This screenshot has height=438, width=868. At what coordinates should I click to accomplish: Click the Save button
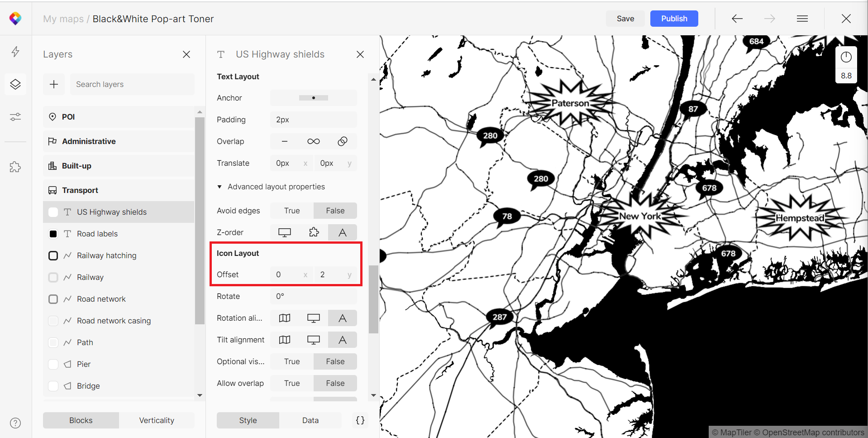[625, 19]
